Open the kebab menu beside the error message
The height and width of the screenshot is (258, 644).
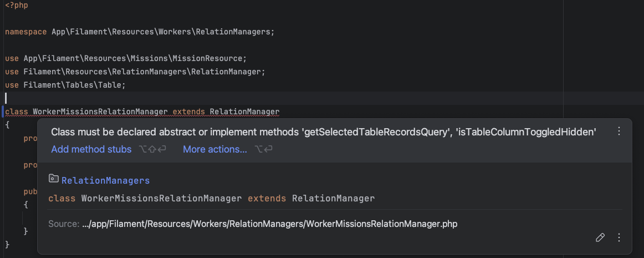[x=619, y=131]
